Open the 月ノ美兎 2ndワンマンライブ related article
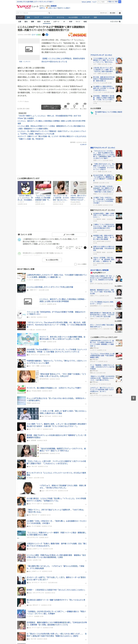 point(52,132)
